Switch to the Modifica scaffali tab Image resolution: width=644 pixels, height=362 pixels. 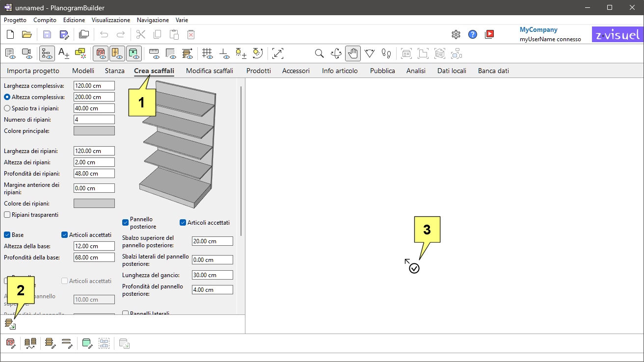[x=210, y=71]
